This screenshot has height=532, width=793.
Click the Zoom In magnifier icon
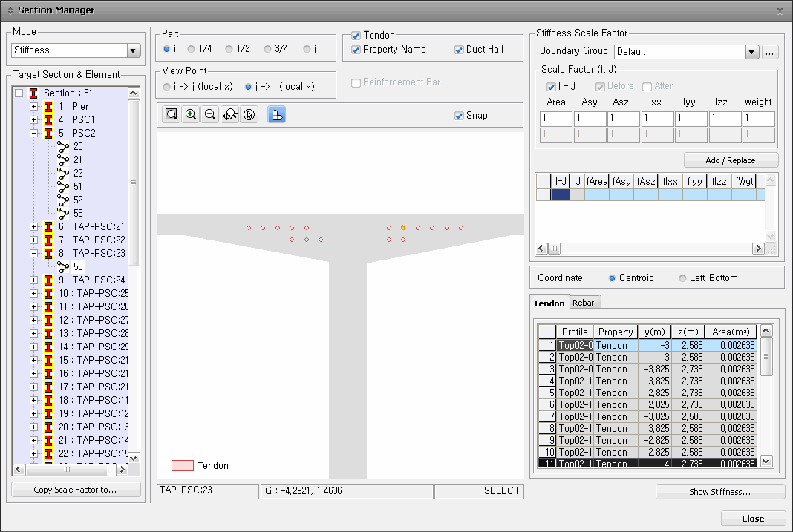point(191,115)
